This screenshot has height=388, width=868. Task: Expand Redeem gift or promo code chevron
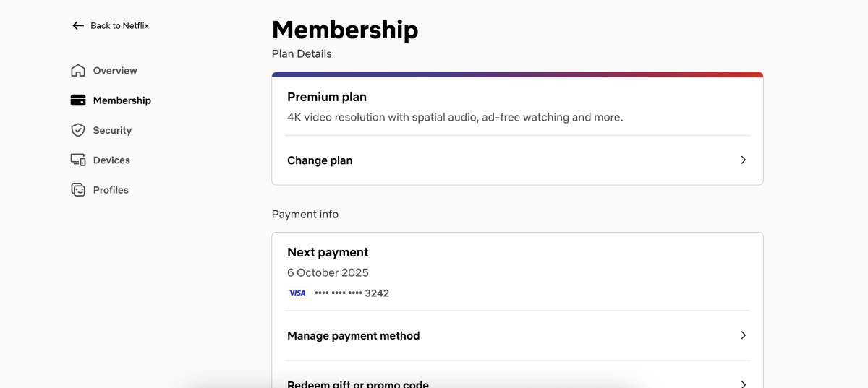coord(743,384)
